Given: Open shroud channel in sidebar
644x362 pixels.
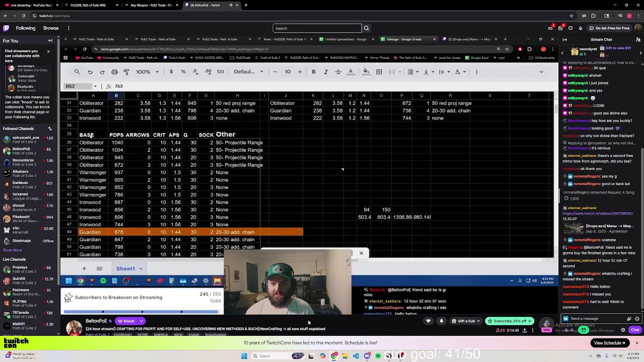Looking at the screenshot, I should click(28, 207).
